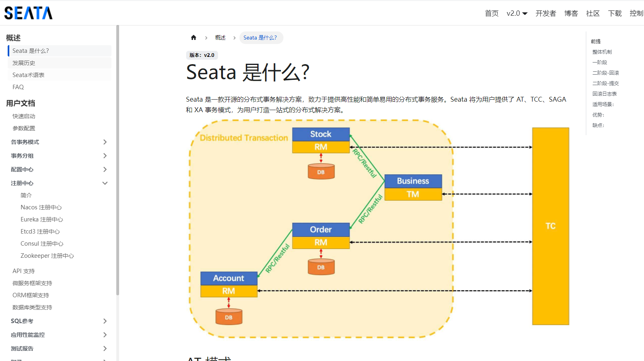This screenshot has width=644, height=361.
Task: Click 事务分组 category label
Action: pos(22,156)
